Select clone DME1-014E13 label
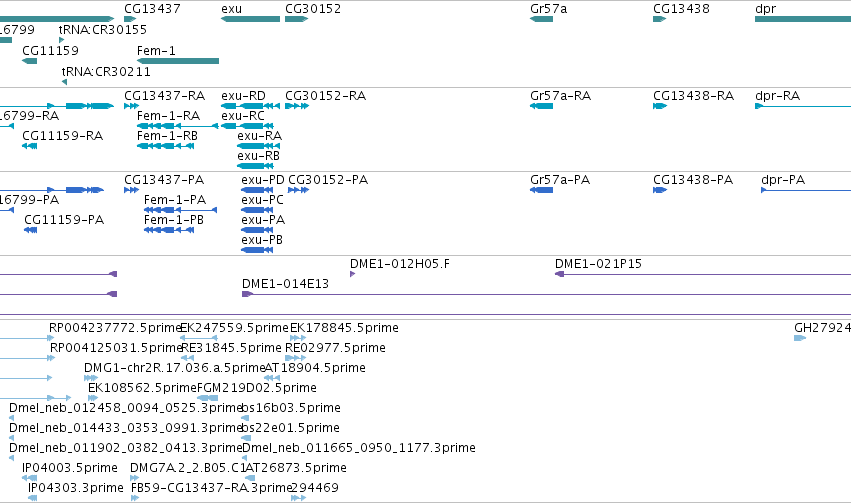The height and width of the screenshot is (503, 851). point(285,284)
